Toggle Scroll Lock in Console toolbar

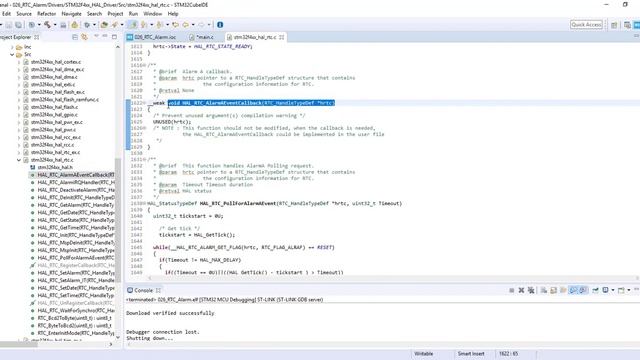tap(553, 290)
